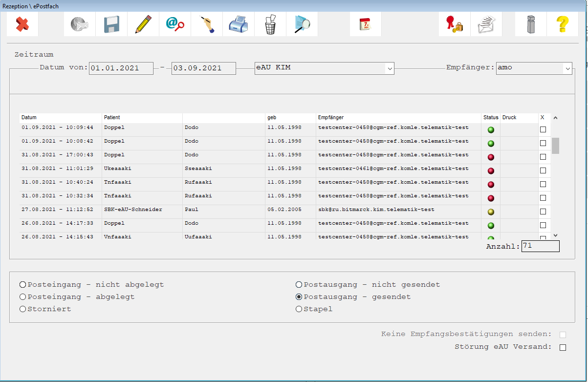The image size is (588, 382).
Task: Select 'Postausgang - nicht gesendet' radio button
Action: point(299,285)
